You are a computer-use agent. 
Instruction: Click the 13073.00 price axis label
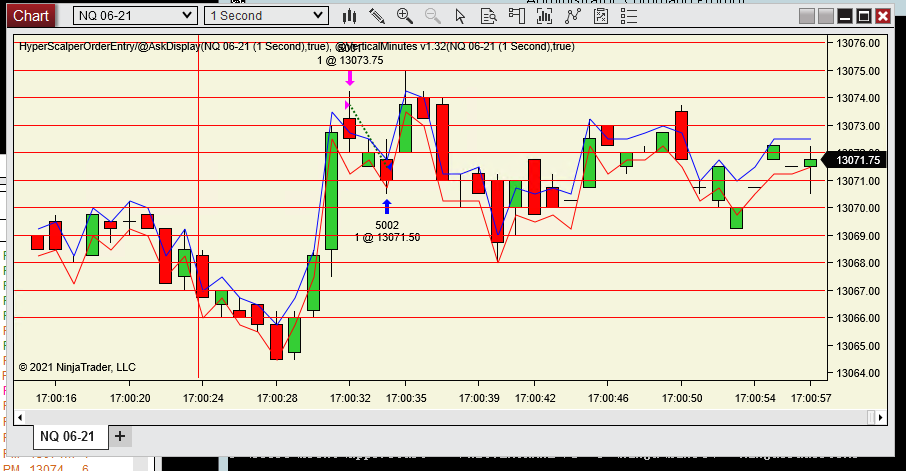point(858,126)
